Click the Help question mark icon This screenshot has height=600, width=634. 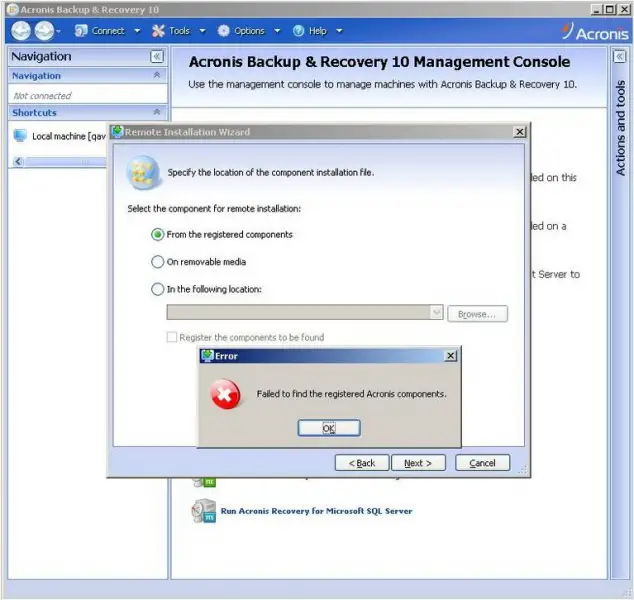(x=298, y=31)
